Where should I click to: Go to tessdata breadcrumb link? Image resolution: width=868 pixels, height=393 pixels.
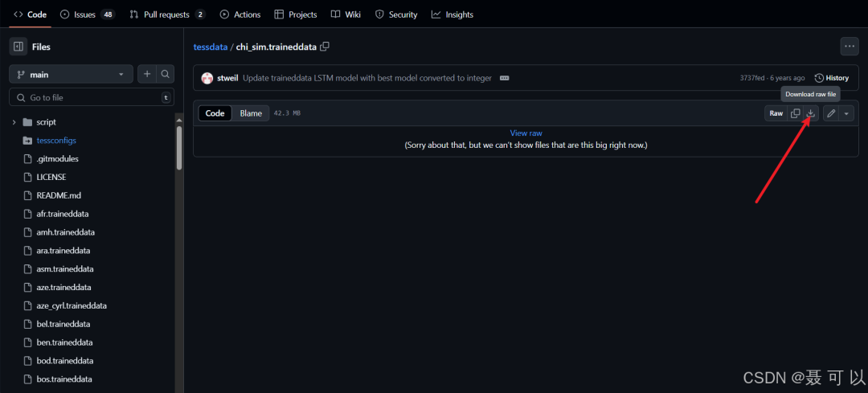[x=211, y=47]
